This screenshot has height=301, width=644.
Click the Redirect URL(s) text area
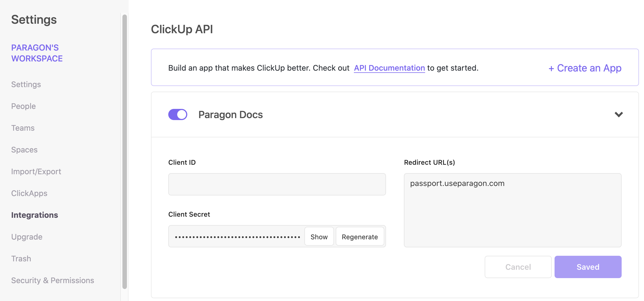[x=513, y=210]
